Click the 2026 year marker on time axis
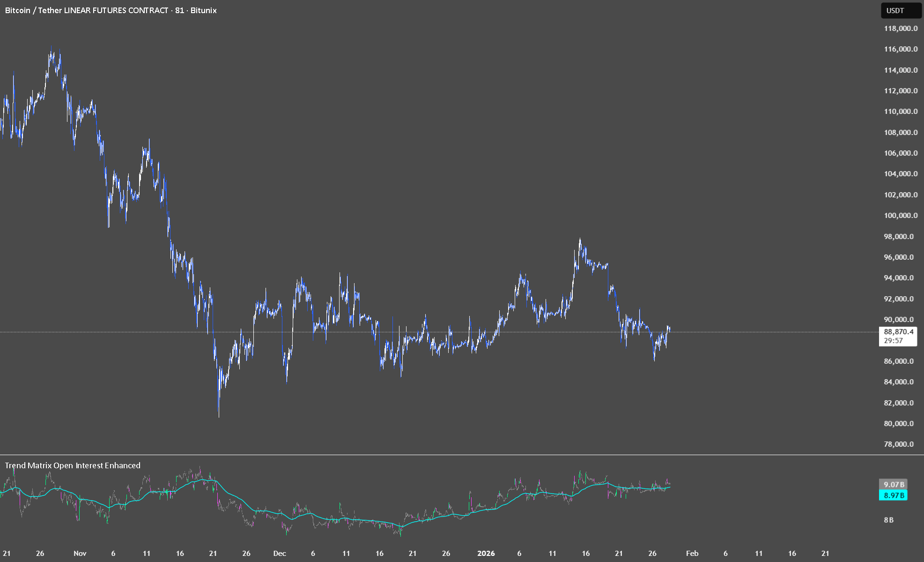 (x=486, y=553)
